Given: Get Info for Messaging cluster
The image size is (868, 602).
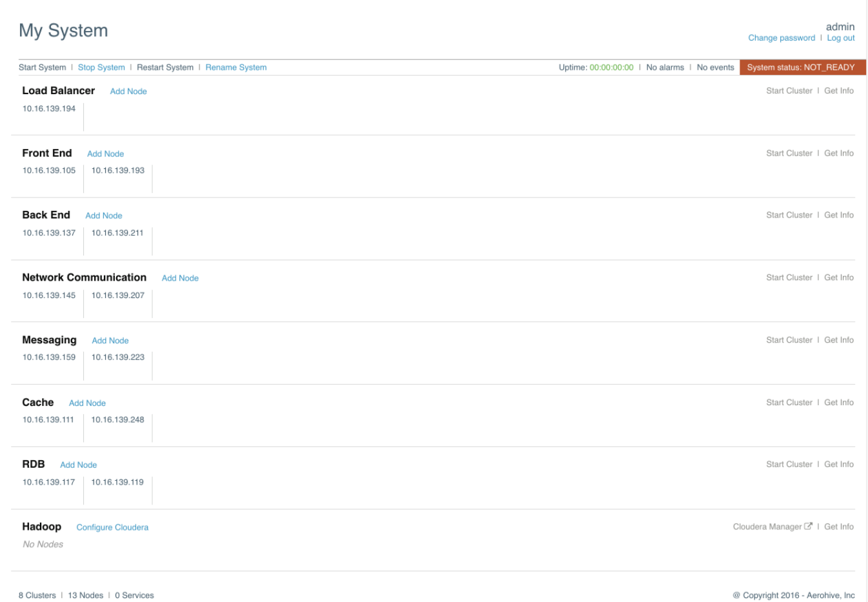Looking at the screenshot, I should click(x=838, y=340).
